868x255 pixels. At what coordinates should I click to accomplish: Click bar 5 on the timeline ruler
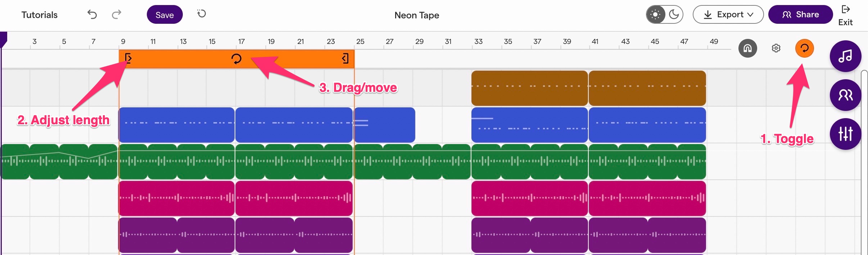click(x=64, y=41)
